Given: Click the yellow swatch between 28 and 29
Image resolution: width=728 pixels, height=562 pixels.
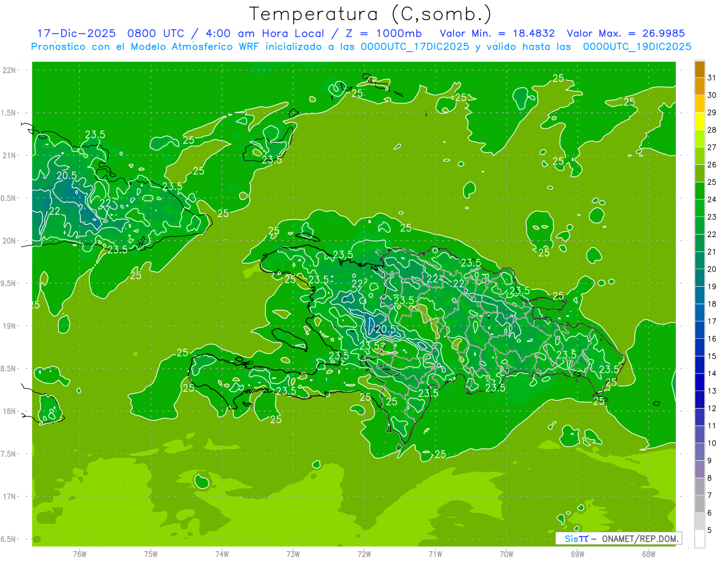Looking at the screenshot, I should point(699,121).
